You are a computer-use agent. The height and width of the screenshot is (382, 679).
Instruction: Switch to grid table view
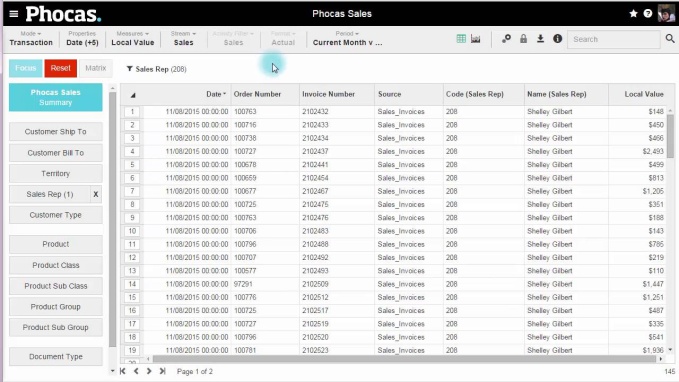pos(461,39)
